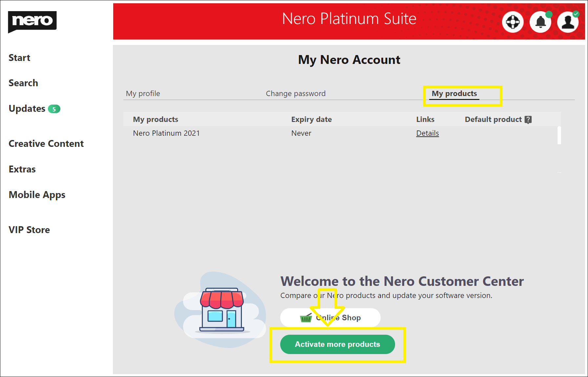
Task: Open the VIP Store
Action: click(x=29, y=229)
